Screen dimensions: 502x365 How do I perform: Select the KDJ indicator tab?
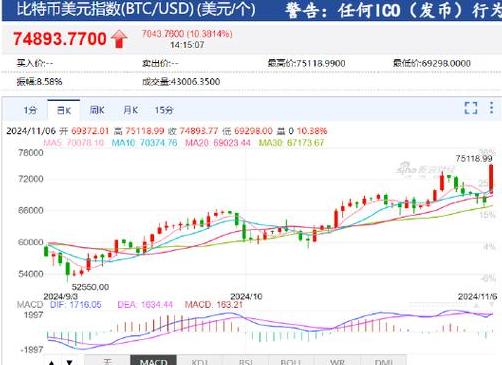click(x=200, y=361)
